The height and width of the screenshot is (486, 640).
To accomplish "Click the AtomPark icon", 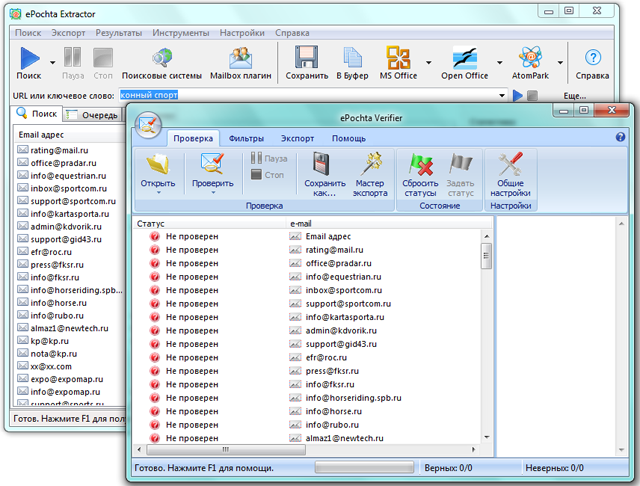I will tap(530, 57).
